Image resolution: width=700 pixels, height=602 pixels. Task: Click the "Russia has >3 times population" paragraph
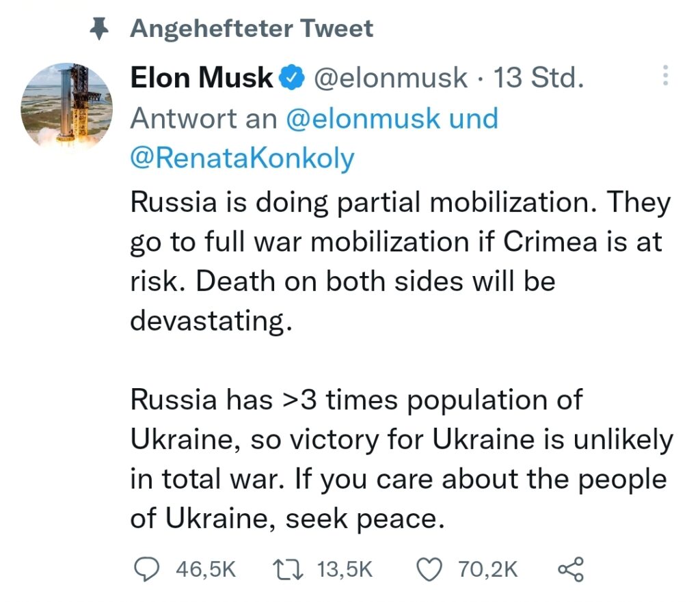click(401, 459)
